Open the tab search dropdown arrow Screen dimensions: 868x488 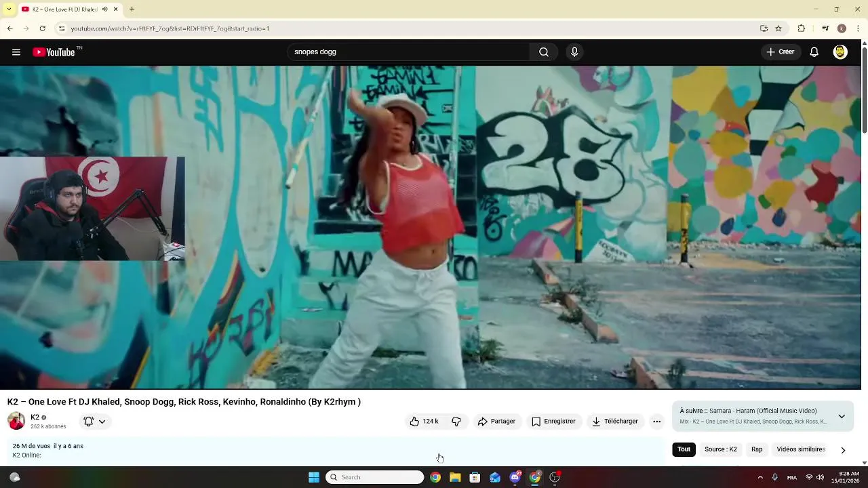point(9,9)
